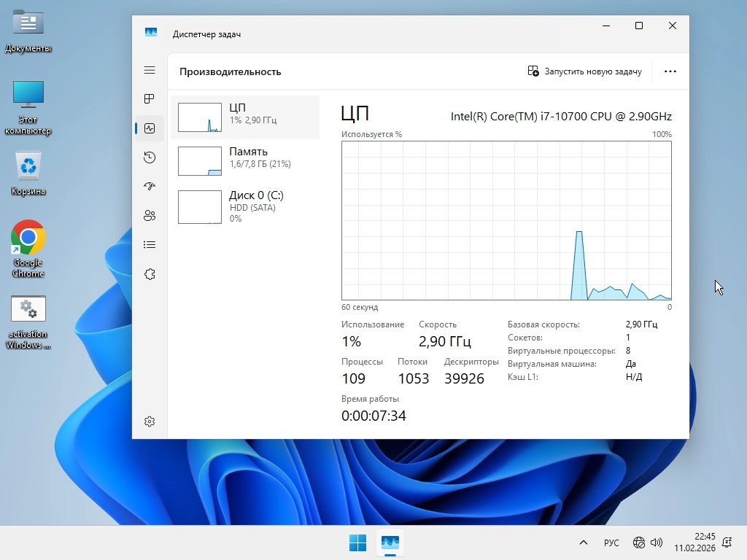Open the Services puzzle-piece icon

tap(150, 274)
